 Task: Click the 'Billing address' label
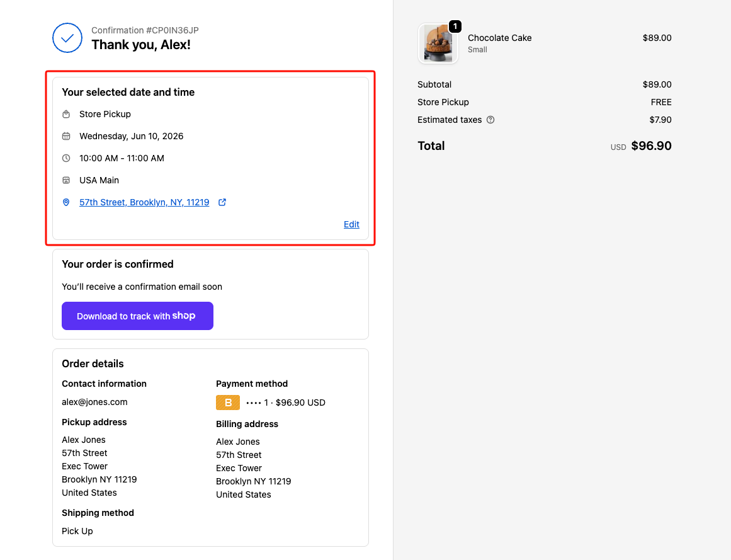click(x=247, y=424)
